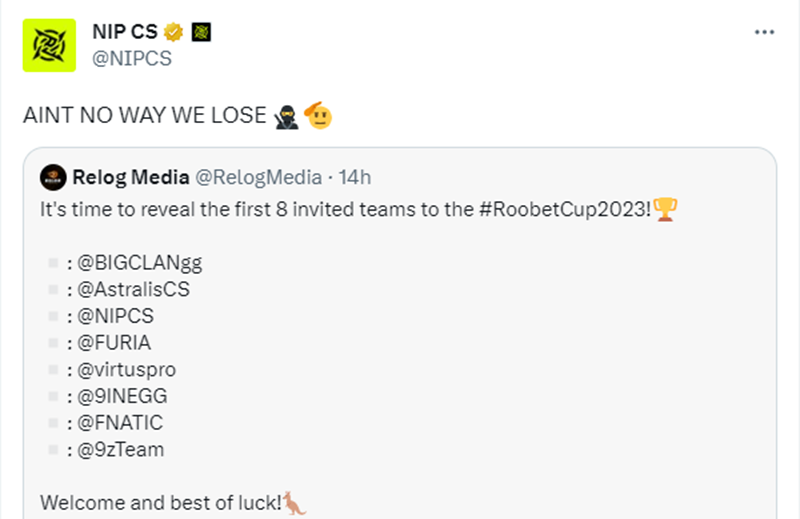
Task: Open the @NIPCS handle under the name
Action: [x=132, y=59]
